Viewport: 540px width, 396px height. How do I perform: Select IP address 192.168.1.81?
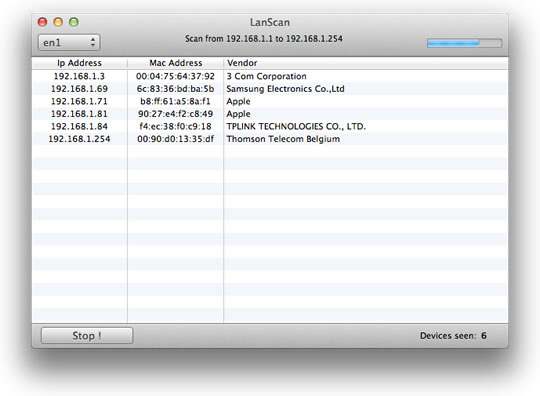tap(79, 114)
